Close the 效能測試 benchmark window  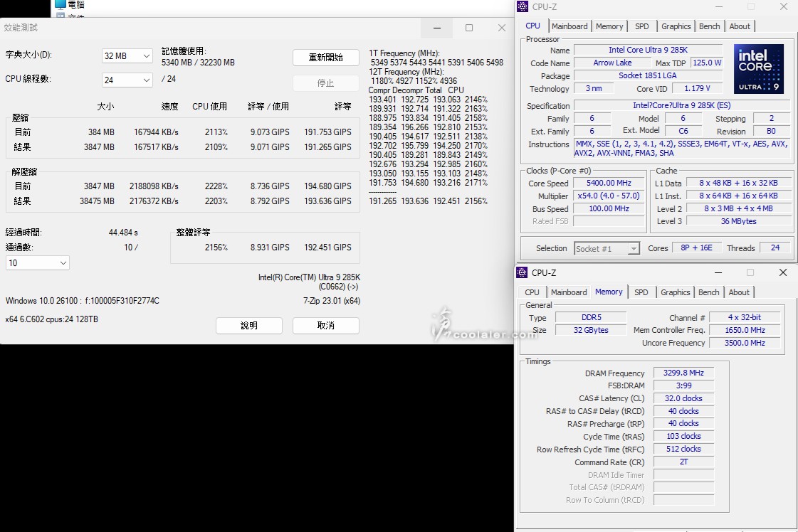(502, 28)
